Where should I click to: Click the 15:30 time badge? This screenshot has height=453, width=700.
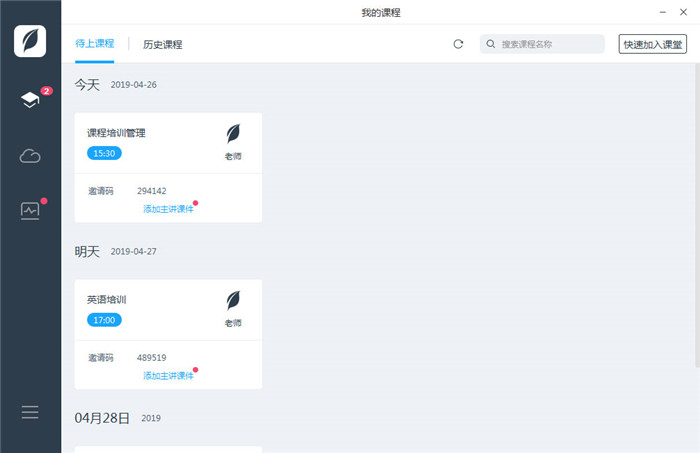click(104, 154)
